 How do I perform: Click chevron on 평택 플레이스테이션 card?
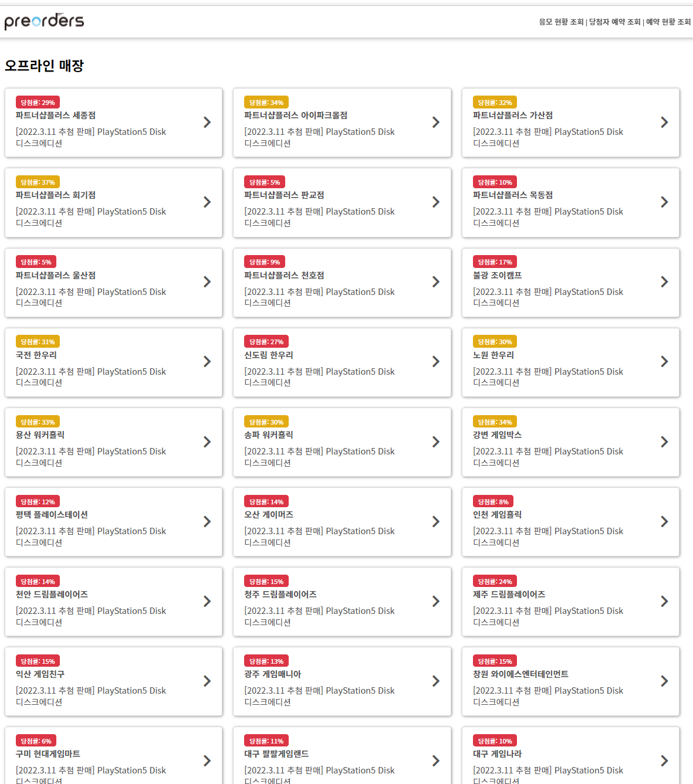point(207,521)
